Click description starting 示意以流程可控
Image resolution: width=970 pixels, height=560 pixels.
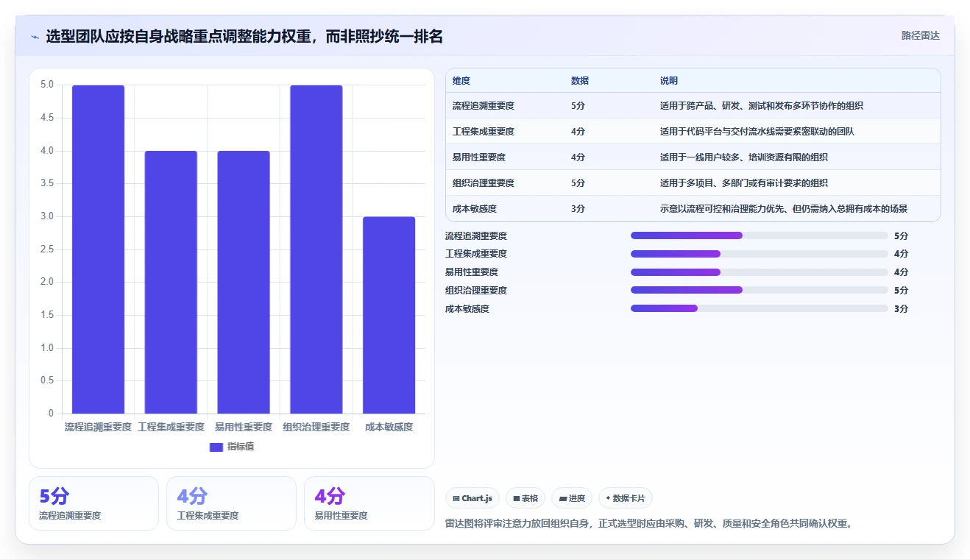click(x=784, y=209)
